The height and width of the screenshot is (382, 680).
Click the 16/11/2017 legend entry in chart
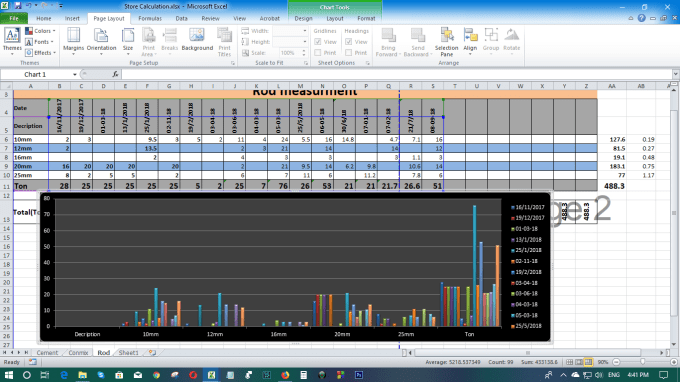(527, 207)
